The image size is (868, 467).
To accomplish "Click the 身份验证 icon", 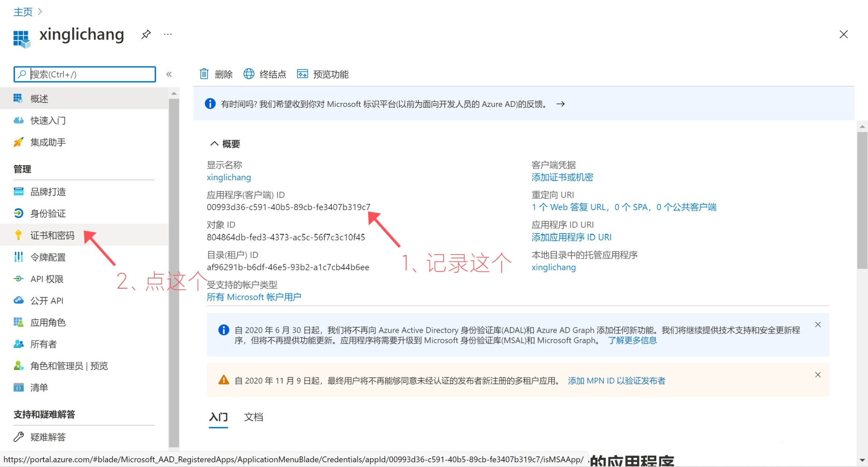I will click(x=19, y=213).
